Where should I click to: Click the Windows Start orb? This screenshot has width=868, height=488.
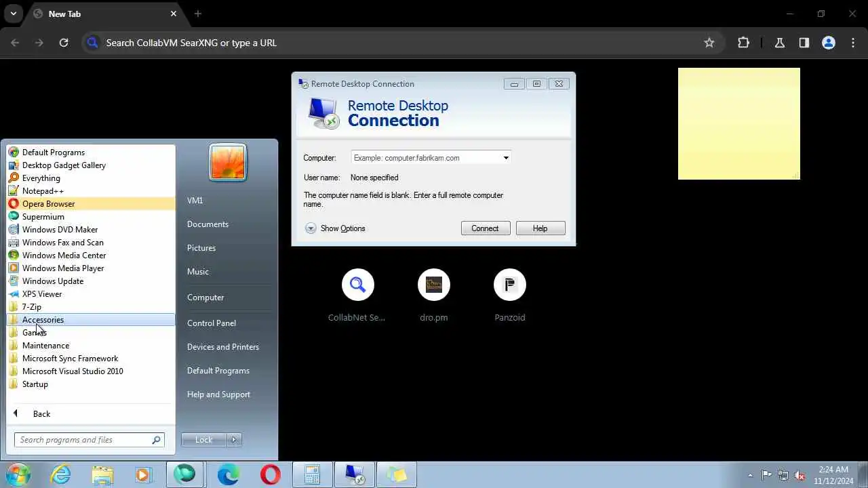tap(19, 474)
